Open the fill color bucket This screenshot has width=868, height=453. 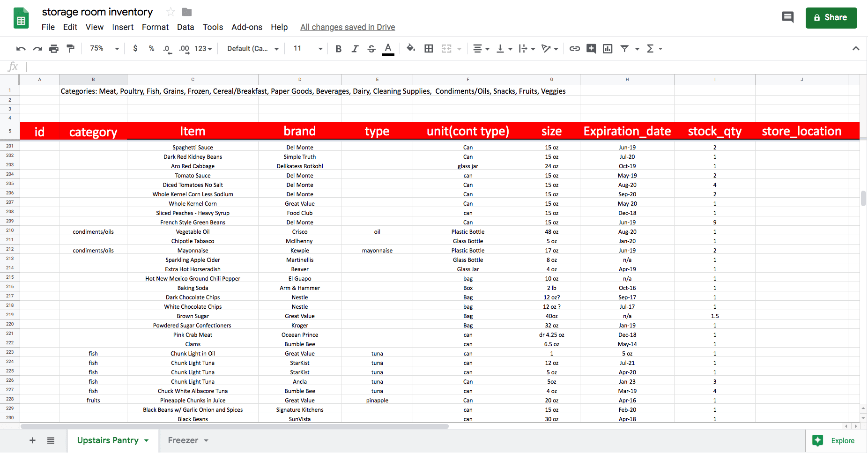(411, 48)
